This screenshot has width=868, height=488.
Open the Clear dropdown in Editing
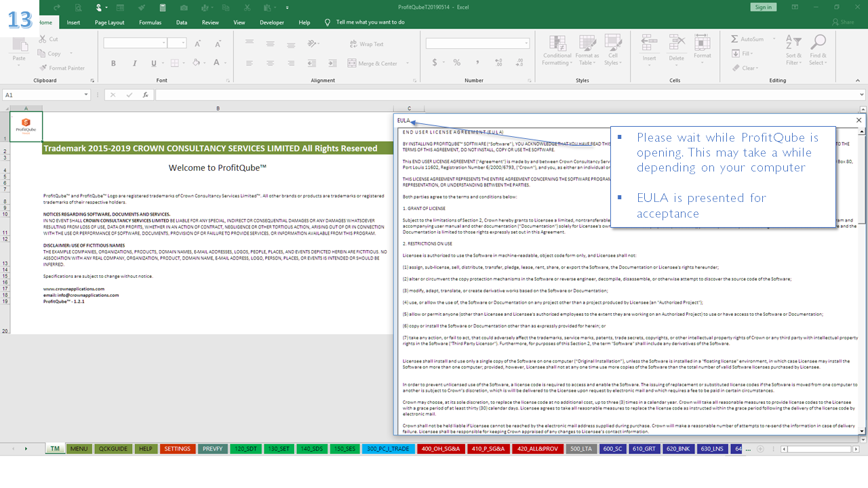tap(745, 68)
